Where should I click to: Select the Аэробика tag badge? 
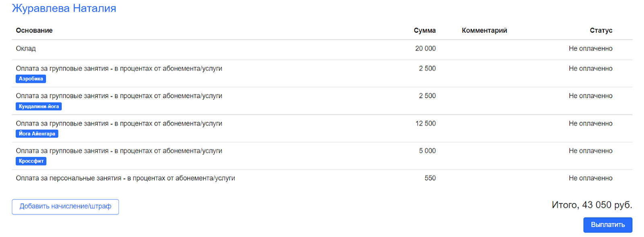[x=31, y=79]
